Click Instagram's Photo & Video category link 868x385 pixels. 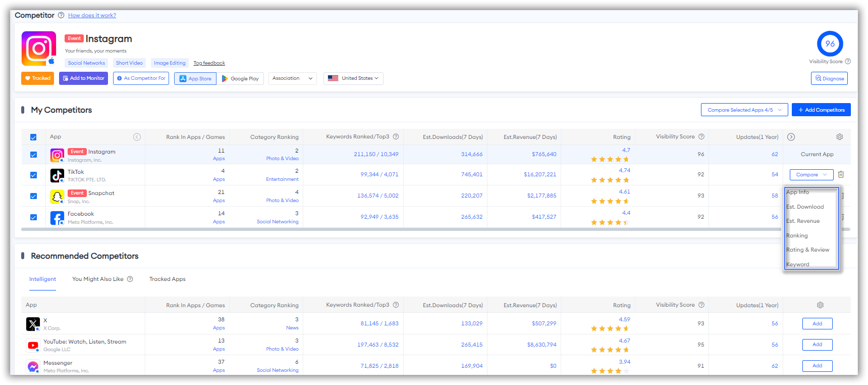(x=282, y=159)
